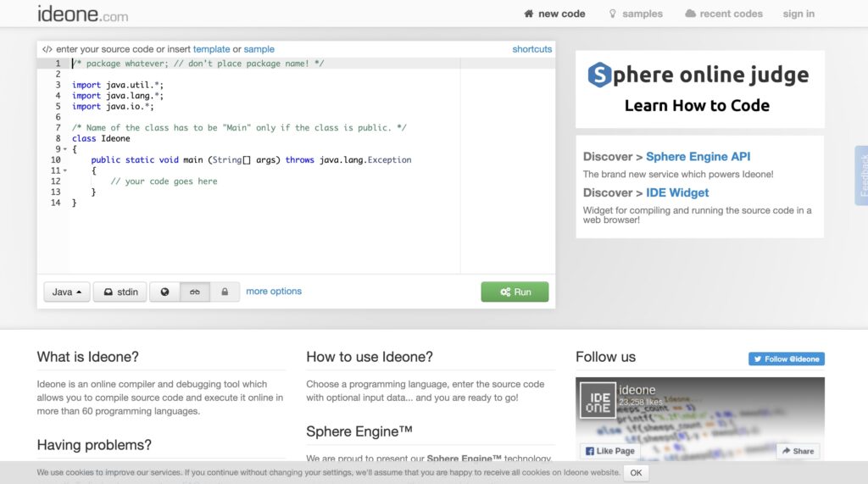The width and height of the screenshot is (868, 484).
Task: Click the public static void main line
Action: click(251, 159)
